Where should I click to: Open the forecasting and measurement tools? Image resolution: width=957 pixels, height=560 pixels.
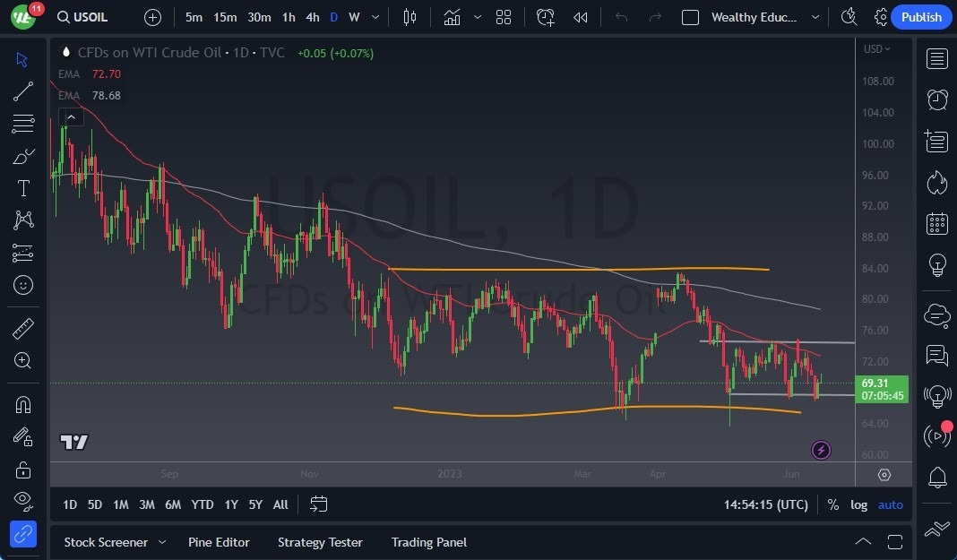pos(22,253)
